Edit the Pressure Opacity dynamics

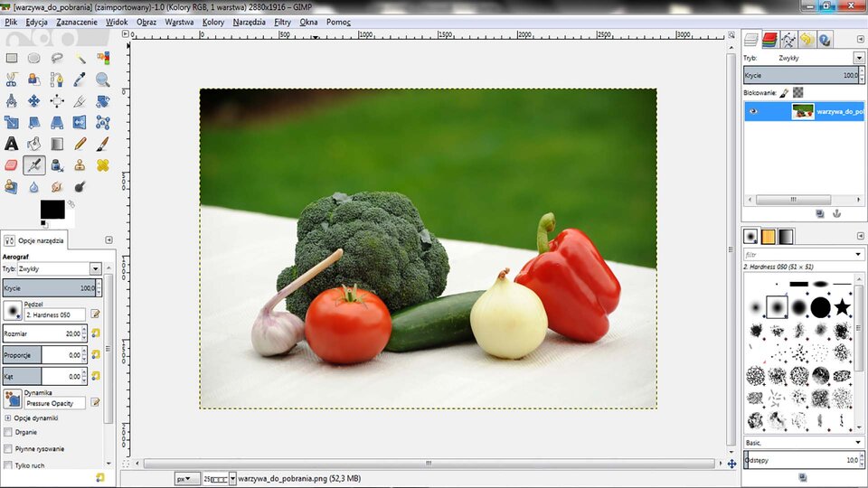[x=95, y=402]
